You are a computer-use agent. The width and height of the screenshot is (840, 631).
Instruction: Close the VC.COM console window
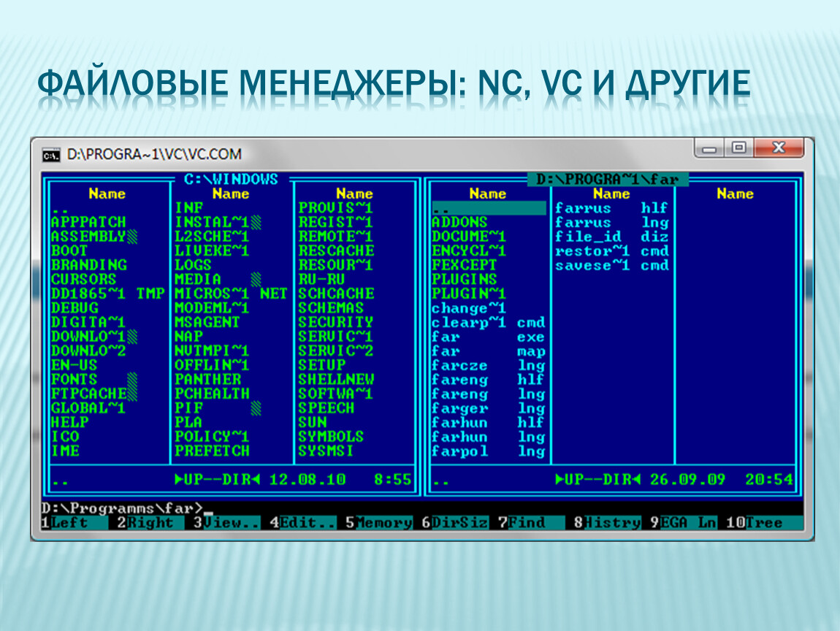click(x=779, y=148)
